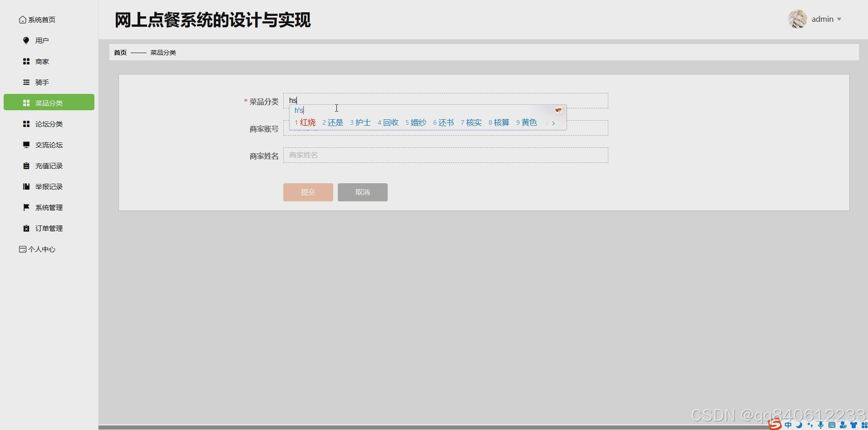Open the 充值记录 recharge records page

click(48, 166)
